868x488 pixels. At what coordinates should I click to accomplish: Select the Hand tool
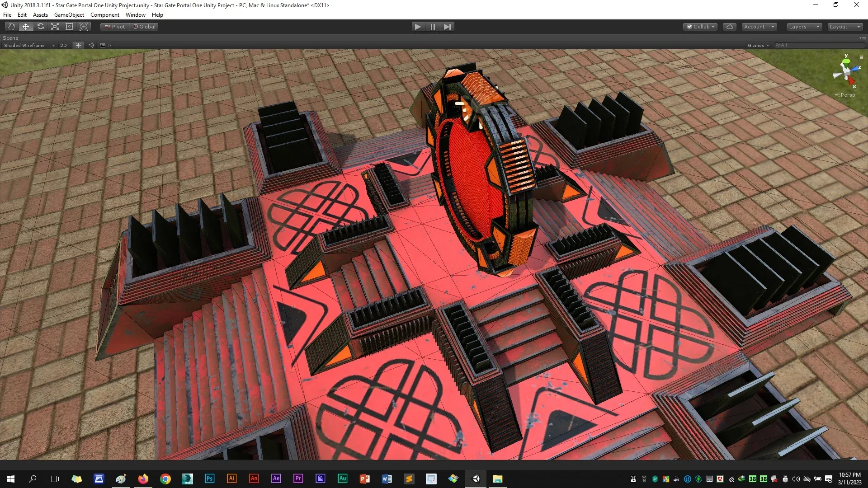(x=11, y=27)
